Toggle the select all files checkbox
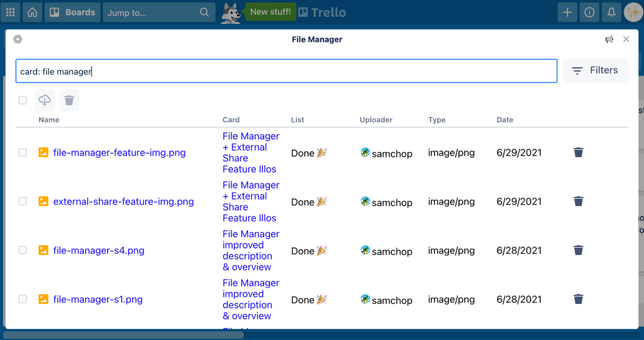Viewport: 644px width, 340px height. 23,100
